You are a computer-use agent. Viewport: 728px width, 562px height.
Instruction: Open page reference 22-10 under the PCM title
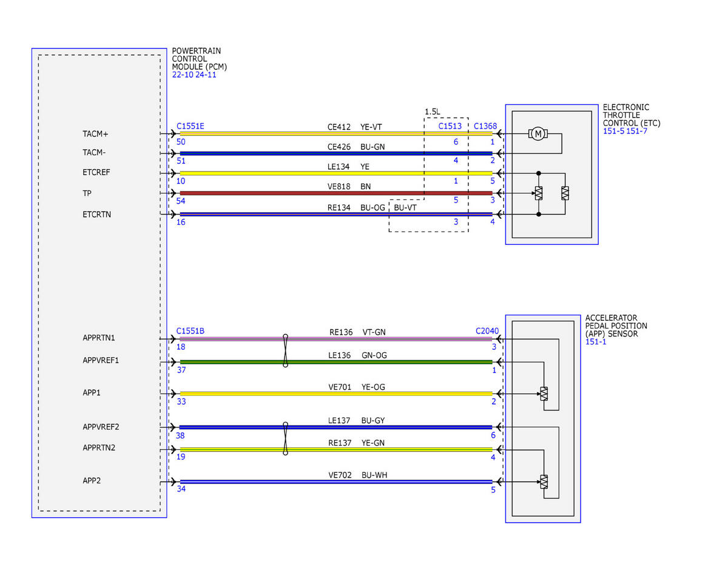click(183, 75)
